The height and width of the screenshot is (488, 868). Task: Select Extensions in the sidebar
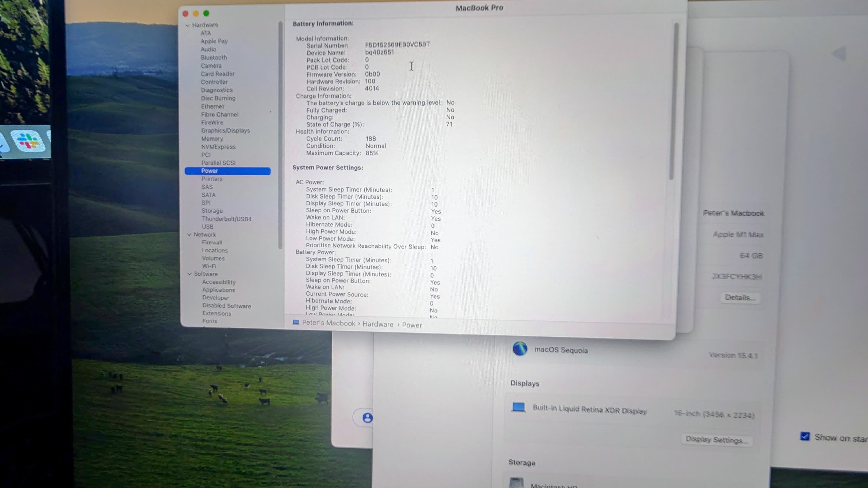click(x=216, y=314)
